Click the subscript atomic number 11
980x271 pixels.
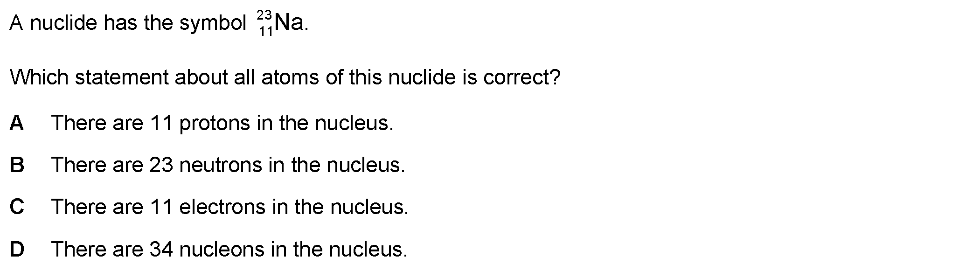[265, 32]
